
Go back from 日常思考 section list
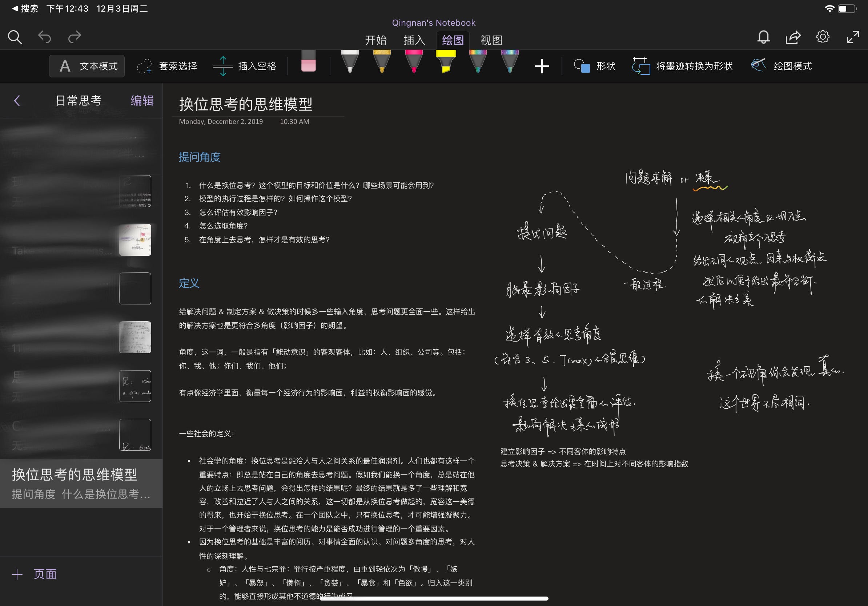[x=17, y=101]
